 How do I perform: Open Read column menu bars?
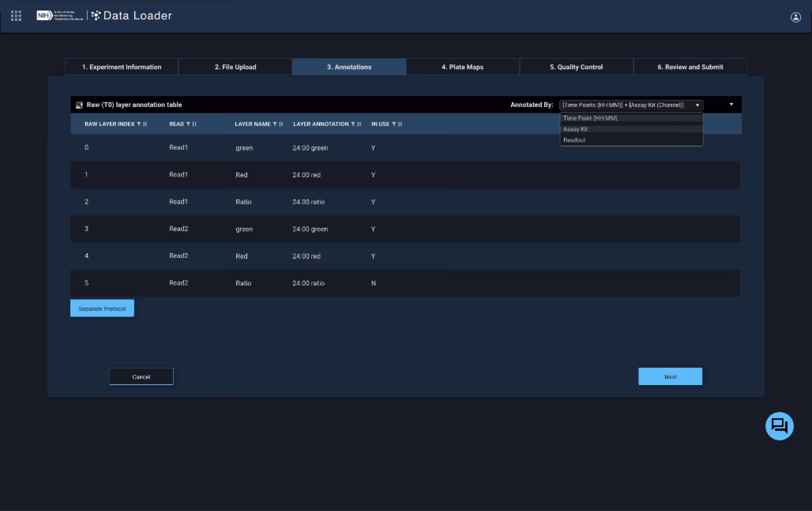tap(194, 124)
